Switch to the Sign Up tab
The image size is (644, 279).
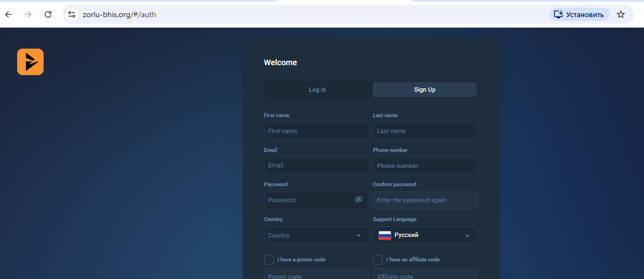pyautogui.click(x=425, y=90)
